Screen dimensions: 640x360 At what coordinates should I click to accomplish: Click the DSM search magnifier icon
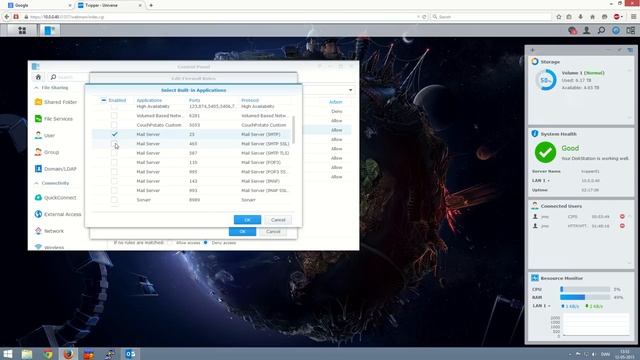[601, 30]
